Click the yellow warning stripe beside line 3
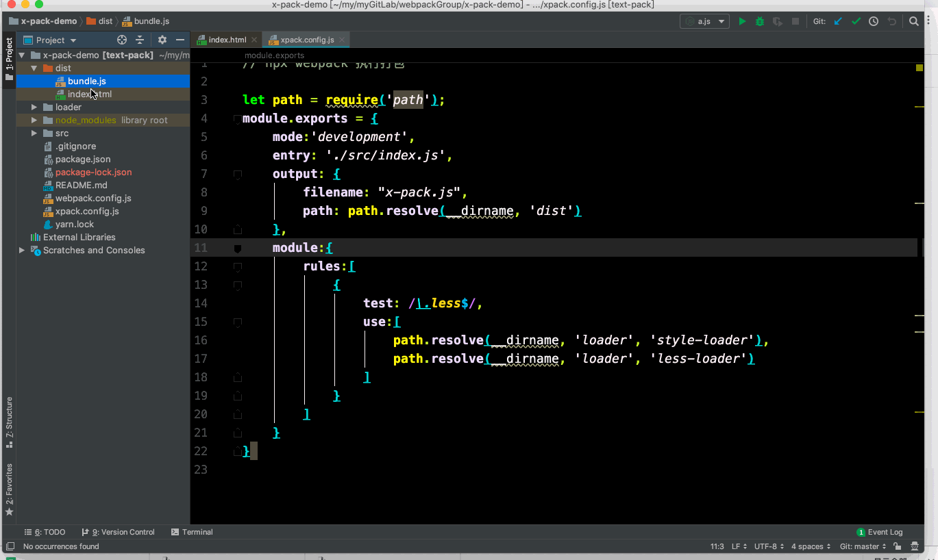The height and width of the screenshot is (560, 938). pyautogui.click(x=920, y=107)
